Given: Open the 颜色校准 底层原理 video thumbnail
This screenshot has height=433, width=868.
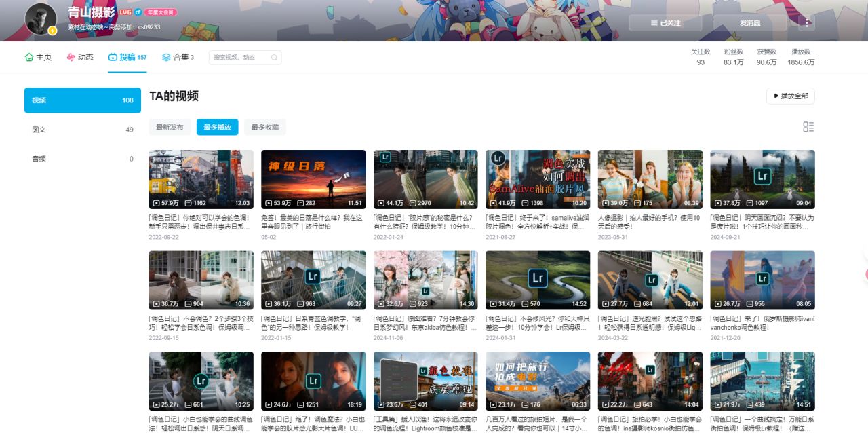Looking at the screenshot, I should click(x=426, y=381).
